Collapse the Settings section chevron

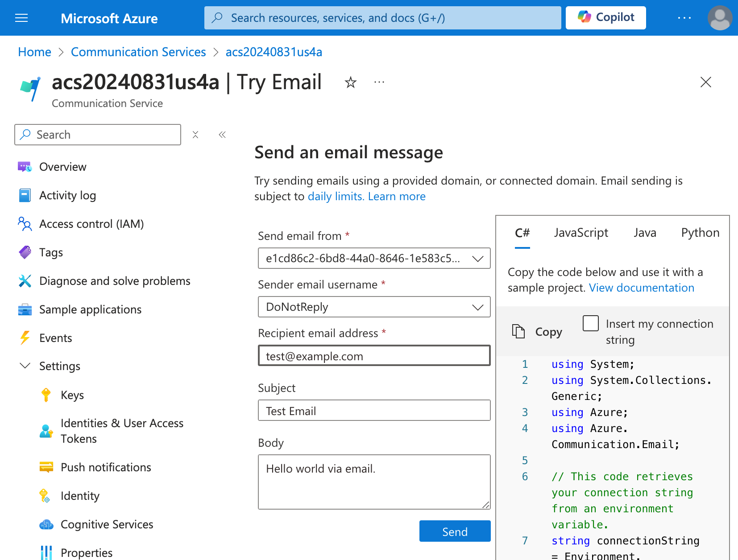tap(25, 366)
